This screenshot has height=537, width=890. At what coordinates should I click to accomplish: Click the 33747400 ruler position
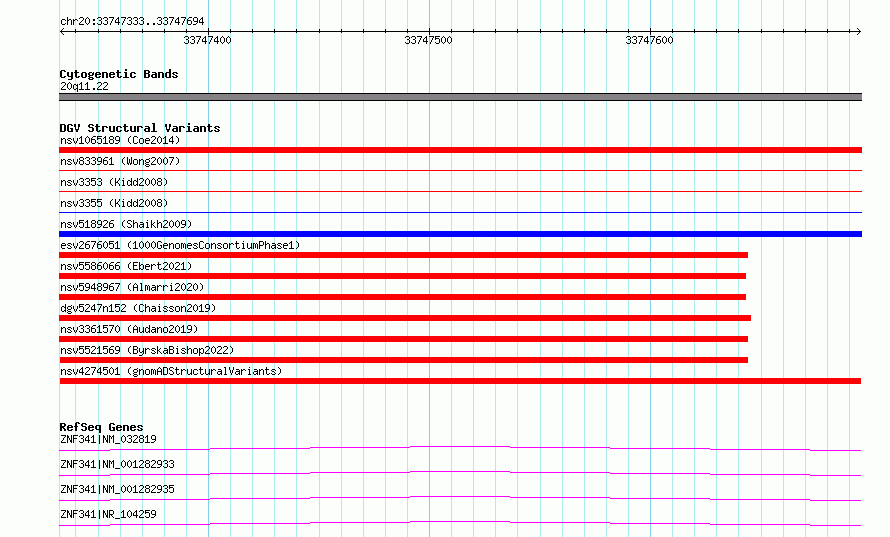(207, 40)
